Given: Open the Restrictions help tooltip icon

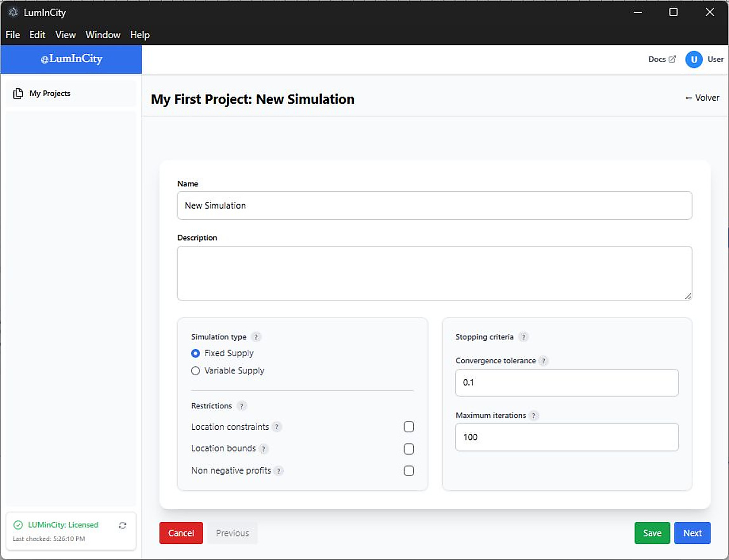Looking at the screenshot, I should pyautogui.click(x=242, y=406).
